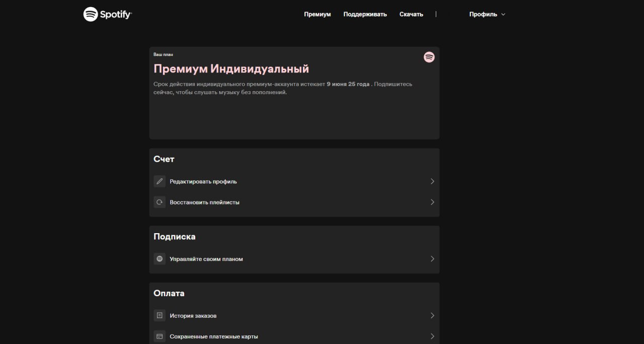The width and height of the screenshot is (644, 344).
Task: Click the Ваш план label
Action: click(163, 54)
